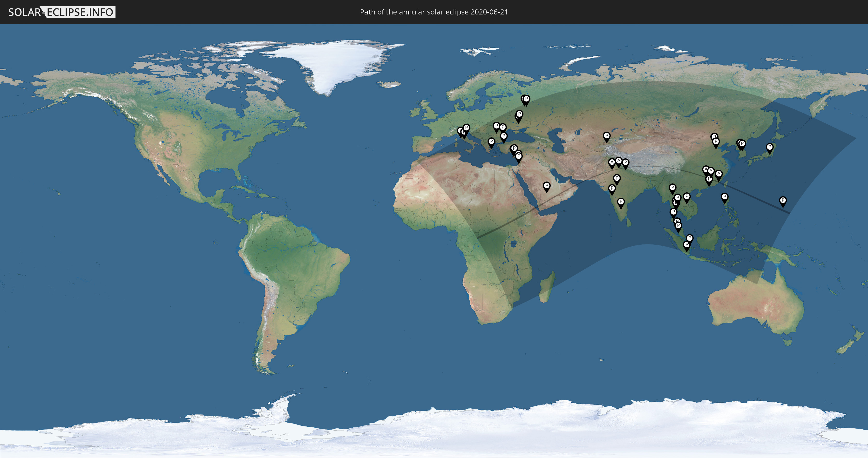
Task: Open the P pin beside the north India A pins
Action: 625,164
